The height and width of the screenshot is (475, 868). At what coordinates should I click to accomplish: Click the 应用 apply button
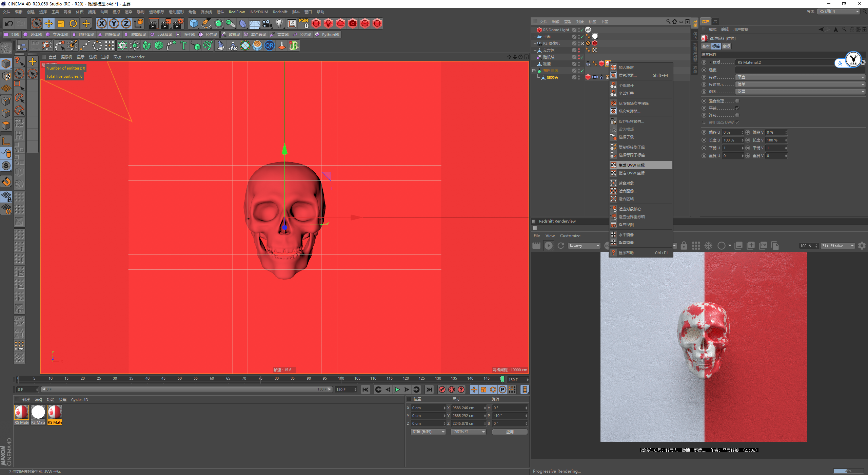[510, 432]
